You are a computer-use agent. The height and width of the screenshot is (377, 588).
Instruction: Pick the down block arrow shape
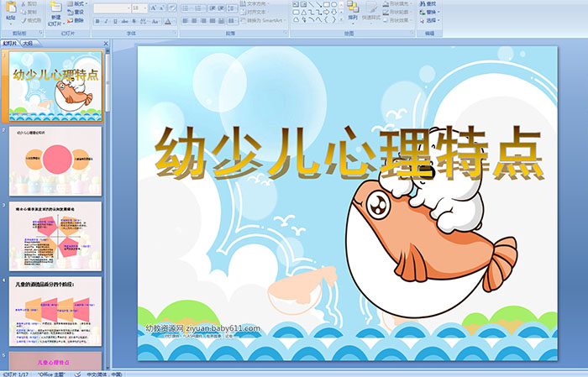pos(333,13)
